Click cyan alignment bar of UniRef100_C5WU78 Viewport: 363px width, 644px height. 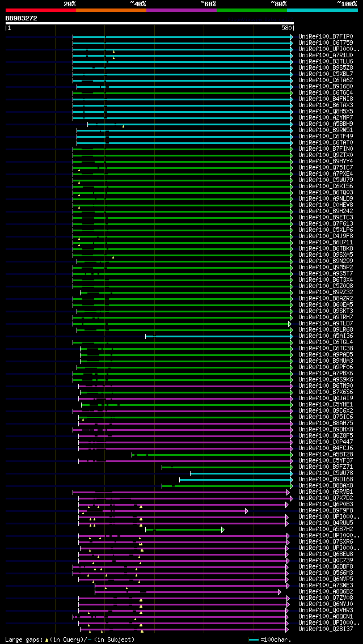[x=242, y=473]
